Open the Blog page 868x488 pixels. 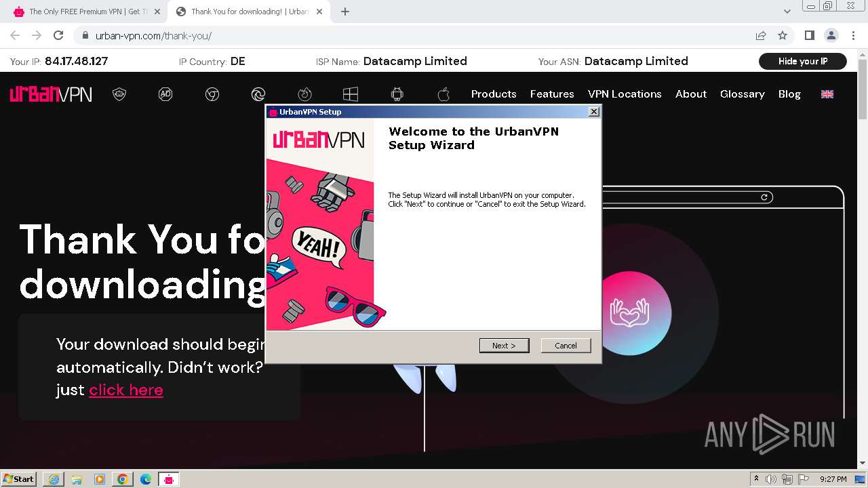click(x=789, y=94)
